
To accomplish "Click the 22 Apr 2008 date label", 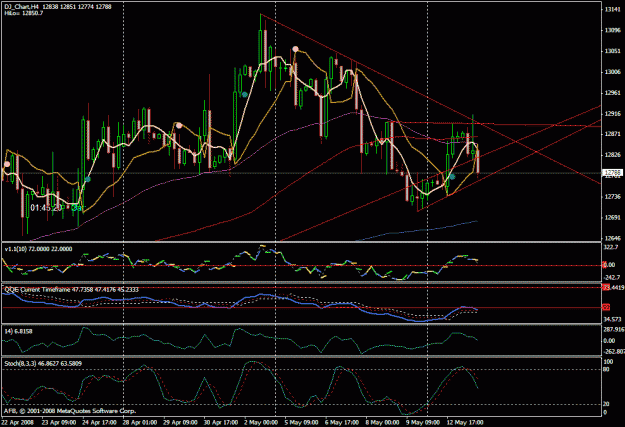I will click(17, 422).
